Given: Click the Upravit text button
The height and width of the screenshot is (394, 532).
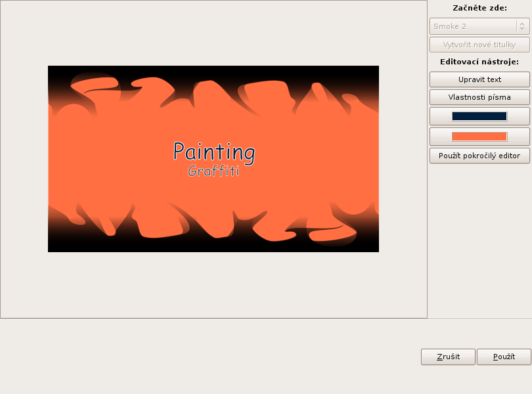Looking at the screenshot, I should pos(479,79).
